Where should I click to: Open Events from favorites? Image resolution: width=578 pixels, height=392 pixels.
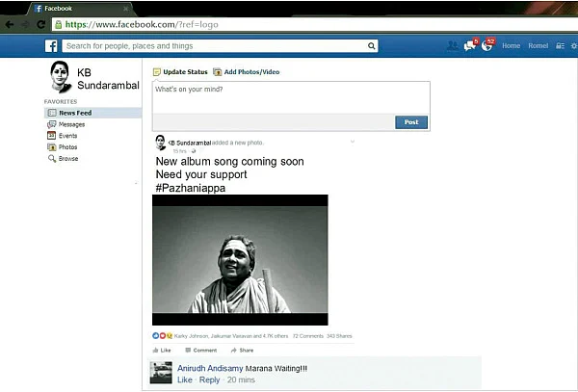pos(67,136)
